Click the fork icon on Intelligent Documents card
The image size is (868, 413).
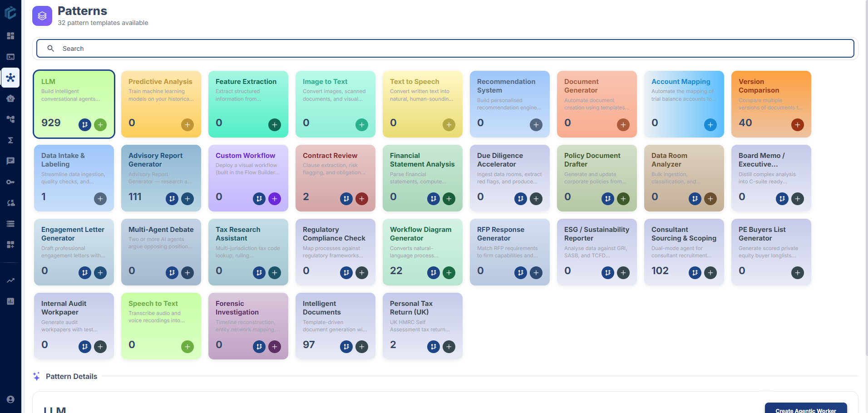pos(346,347)
